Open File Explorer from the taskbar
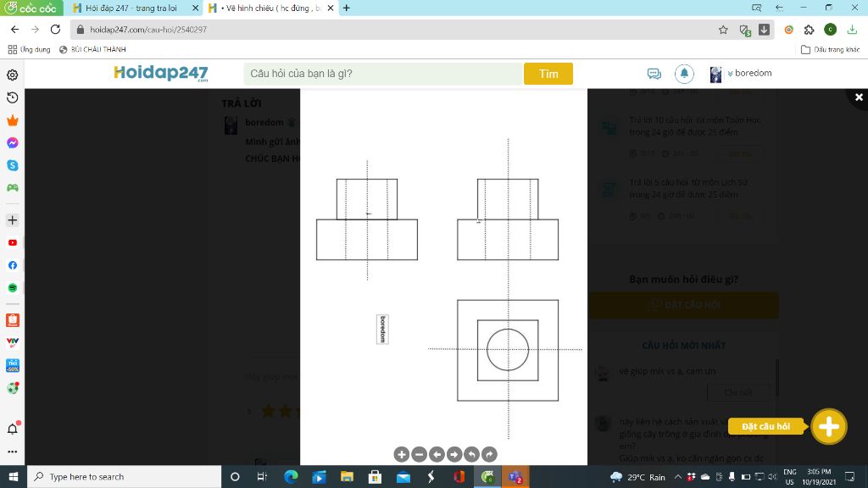The width and height of the screenshot is (868, 488). point(347,476)
